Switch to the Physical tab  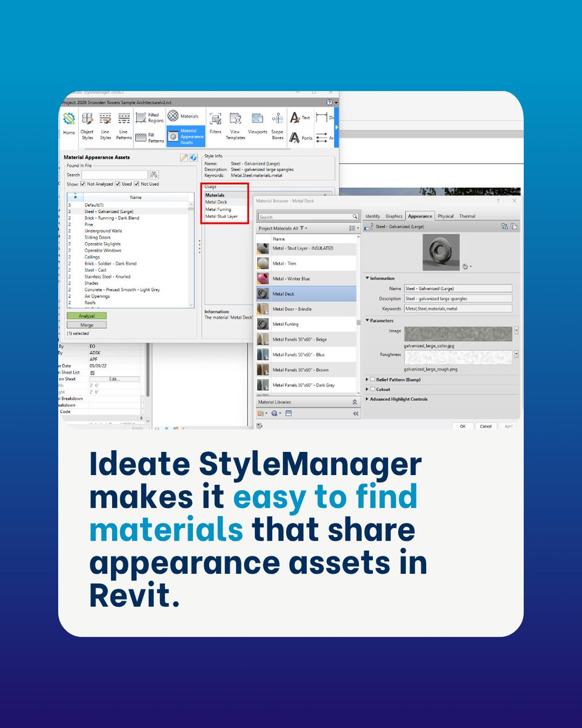(x=446, y=216)
